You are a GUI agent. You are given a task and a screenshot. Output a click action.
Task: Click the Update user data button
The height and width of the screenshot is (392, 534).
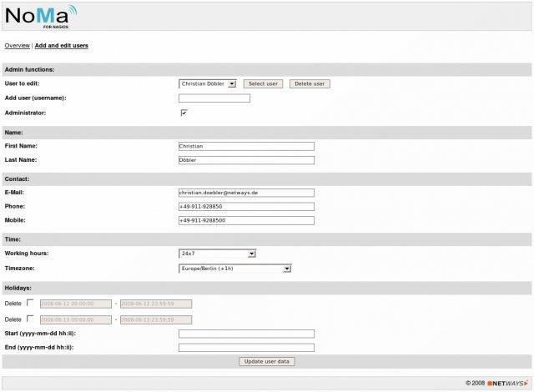tap(267, 361)
